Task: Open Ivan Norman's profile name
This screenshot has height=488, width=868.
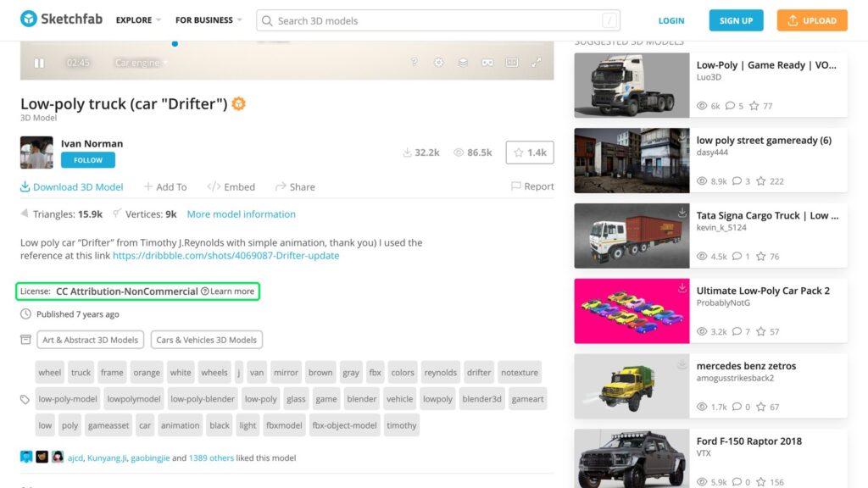Action: (92, 143)
